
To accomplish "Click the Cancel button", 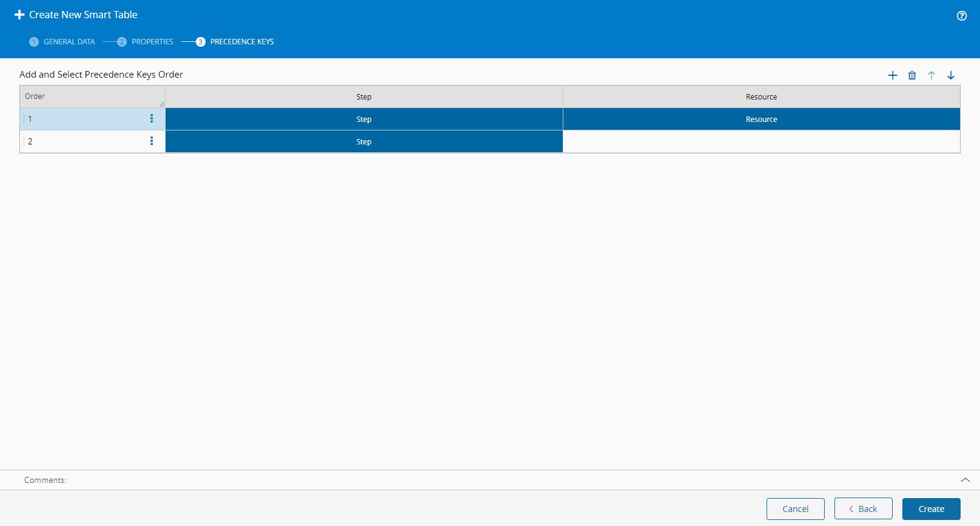I will click(x=796, y=509).
